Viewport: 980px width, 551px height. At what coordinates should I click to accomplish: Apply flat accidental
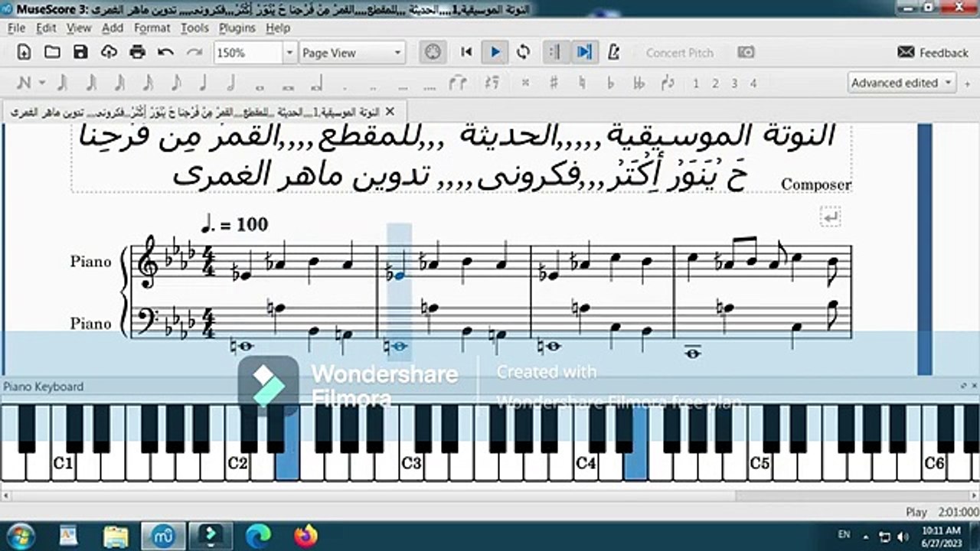click(610, 83)
